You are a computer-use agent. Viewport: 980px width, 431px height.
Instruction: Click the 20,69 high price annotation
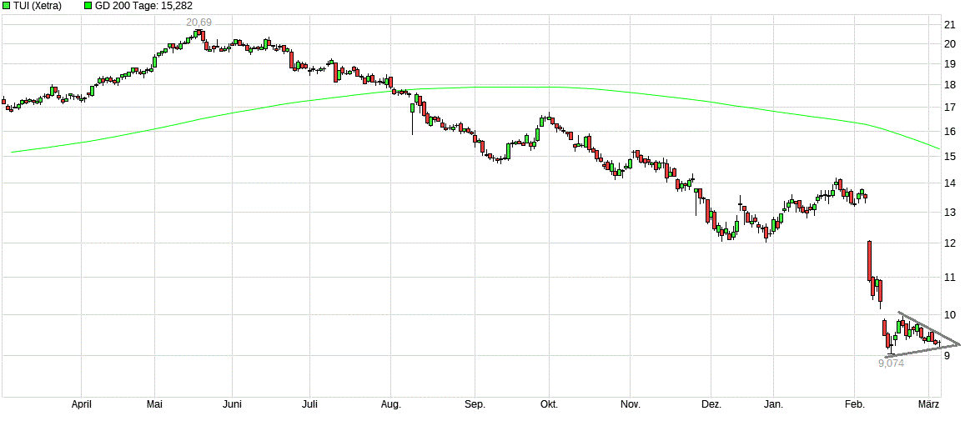click(x=199, y=23)
